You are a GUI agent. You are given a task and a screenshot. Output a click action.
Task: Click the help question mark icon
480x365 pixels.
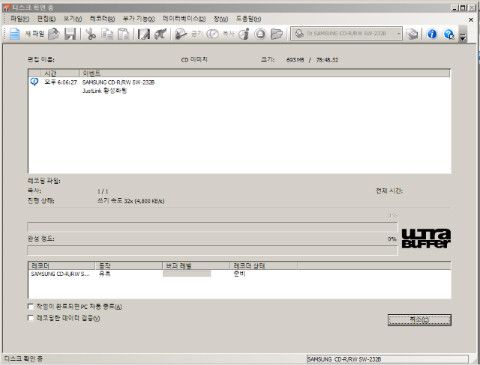click(449, 34)
